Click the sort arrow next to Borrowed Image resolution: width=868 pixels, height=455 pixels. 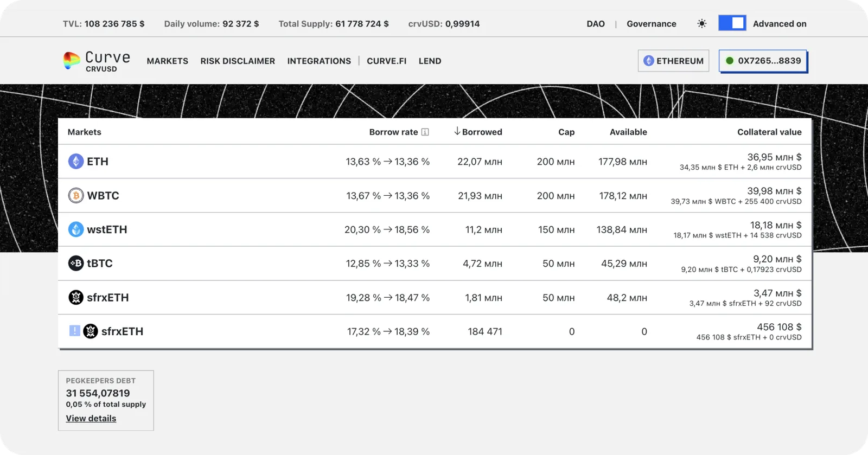pyautogui.click(x=457, y=131)
